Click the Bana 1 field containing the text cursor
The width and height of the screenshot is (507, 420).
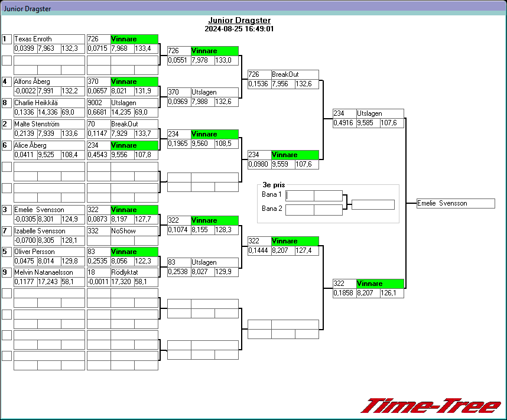coord(300,196)
